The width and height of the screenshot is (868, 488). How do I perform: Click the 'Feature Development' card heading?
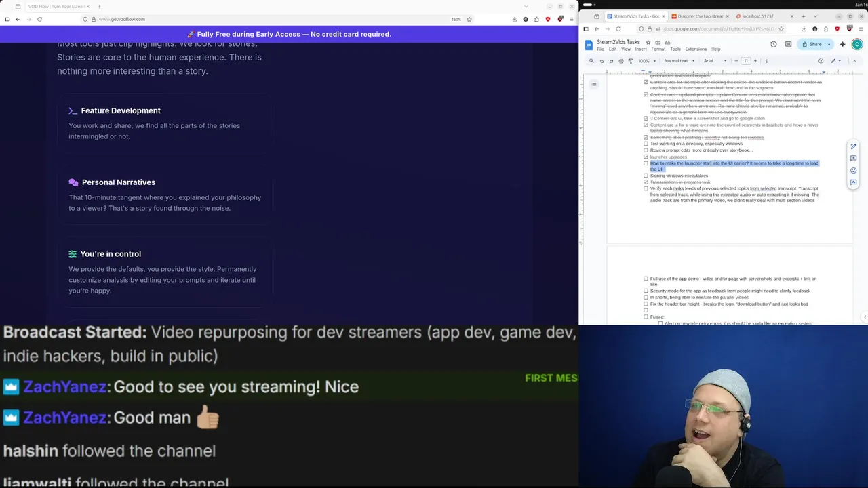pos(121,110)
